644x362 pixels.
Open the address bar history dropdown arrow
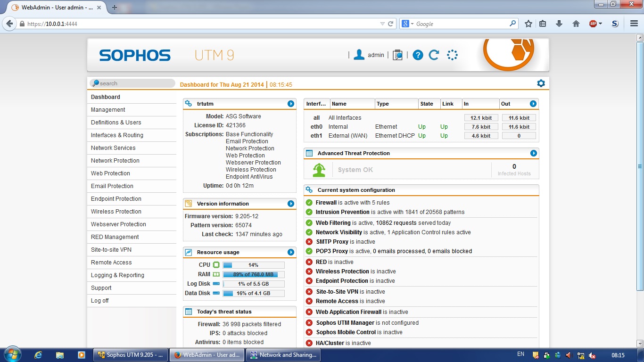pyautogui.click(x=382, y=24)
